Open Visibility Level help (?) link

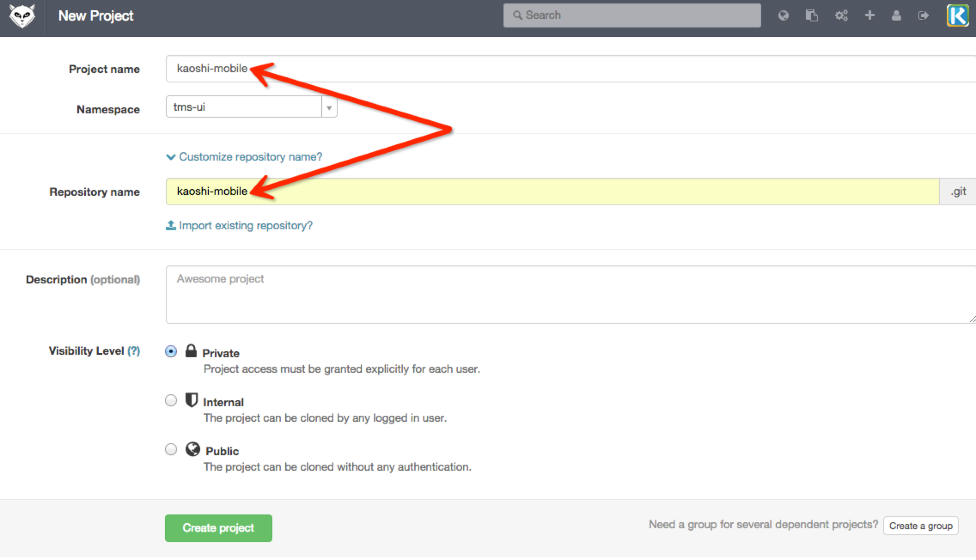click(x=134, y=351)
